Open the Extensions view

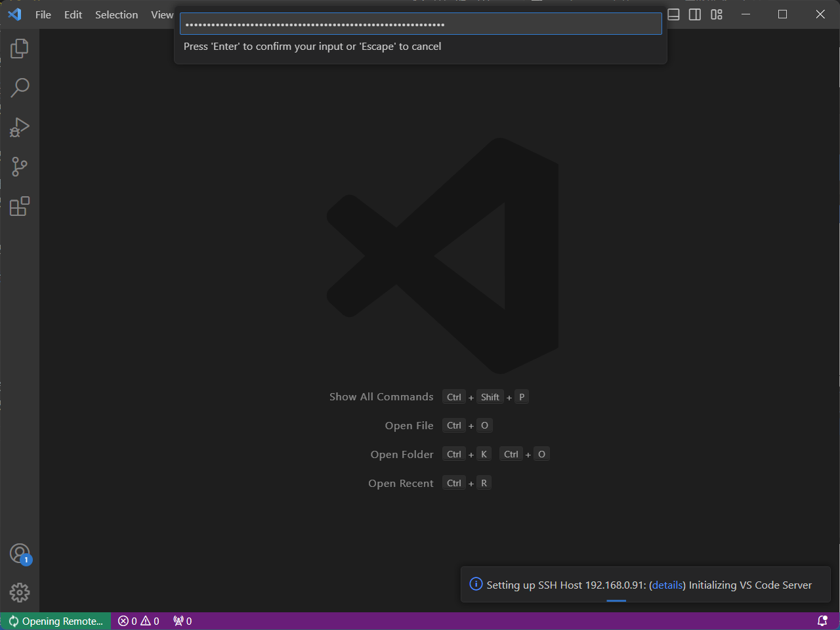20,206
